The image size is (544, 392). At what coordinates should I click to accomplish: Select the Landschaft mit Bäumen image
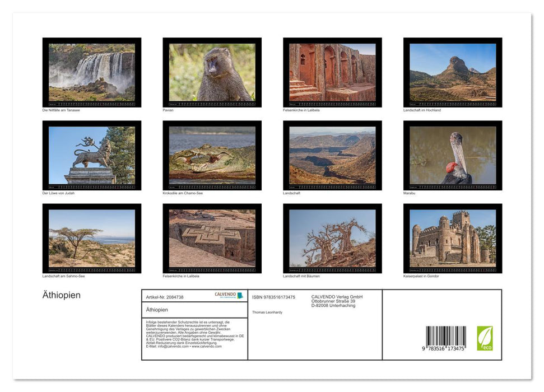coord(332,238)
